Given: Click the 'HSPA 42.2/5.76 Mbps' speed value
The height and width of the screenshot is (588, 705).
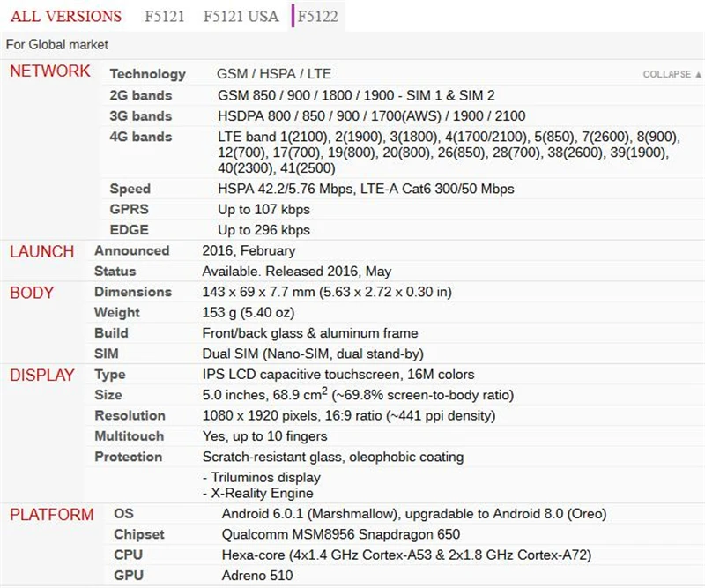Looking at the screenshot, I should (x=366, y=189).
